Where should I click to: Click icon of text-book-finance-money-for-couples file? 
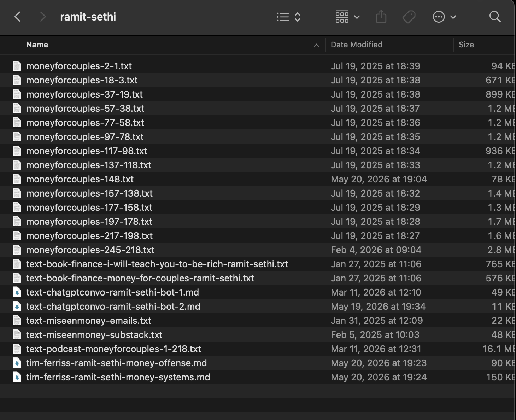coord(17,278)
